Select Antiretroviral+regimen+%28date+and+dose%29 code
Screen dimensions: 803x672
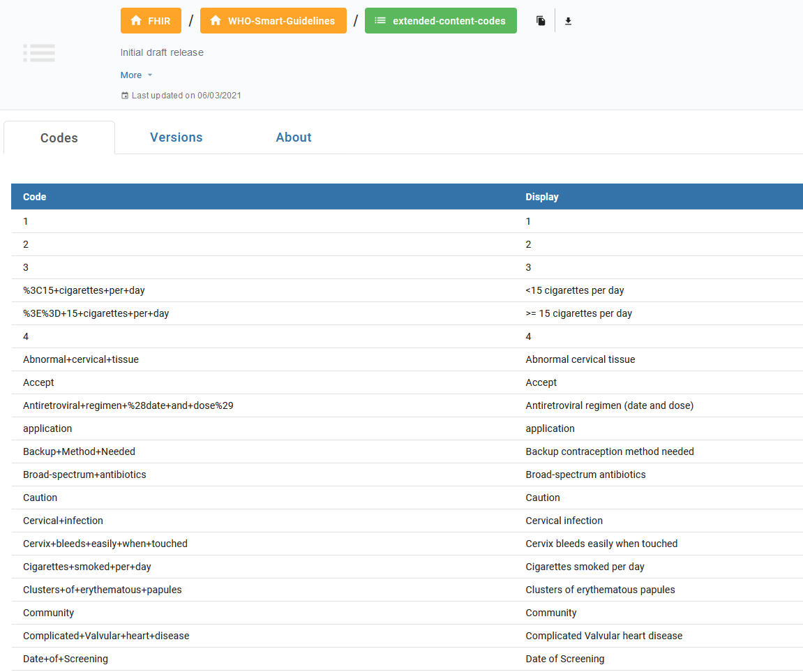(128, 405)
